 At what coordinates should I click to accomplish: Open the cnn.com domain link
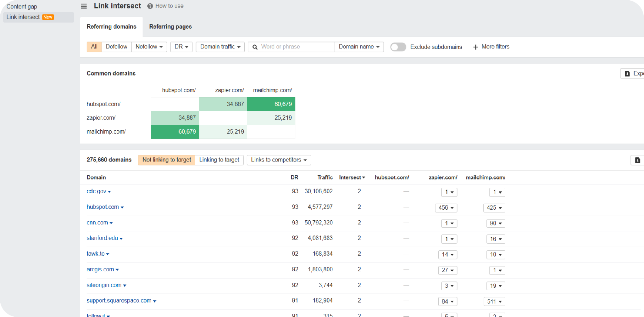click(x=97, y=223)
